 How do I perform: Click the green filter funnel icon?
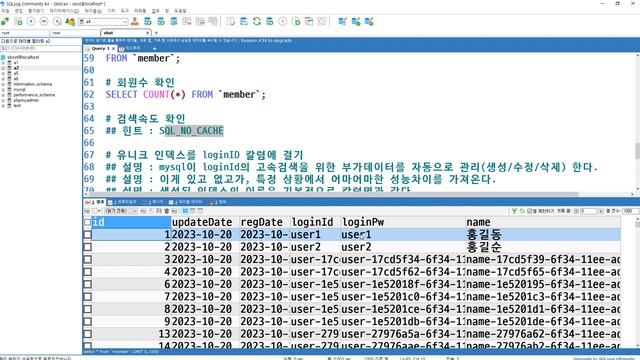coord(514,211)
